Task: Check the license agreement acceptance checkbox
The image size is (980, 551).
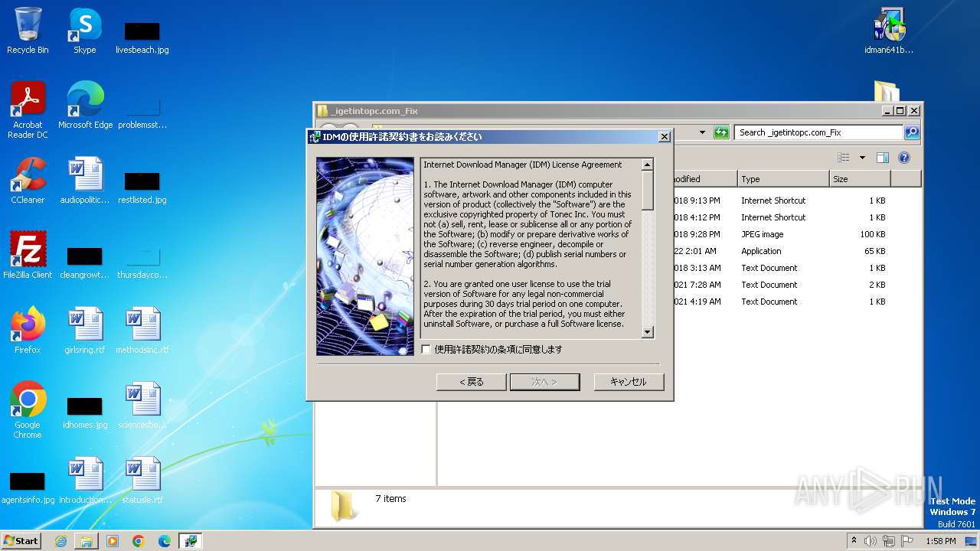Action: (426, 350)
